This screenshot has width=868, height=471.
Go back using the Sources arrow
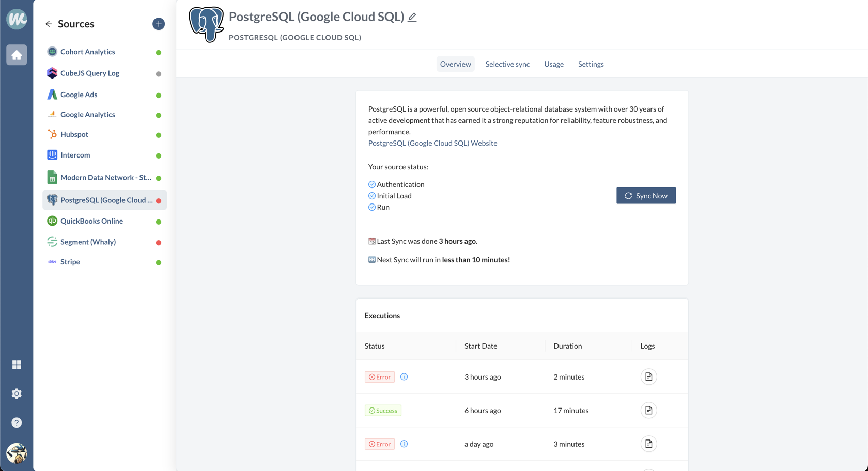[49, 24]
